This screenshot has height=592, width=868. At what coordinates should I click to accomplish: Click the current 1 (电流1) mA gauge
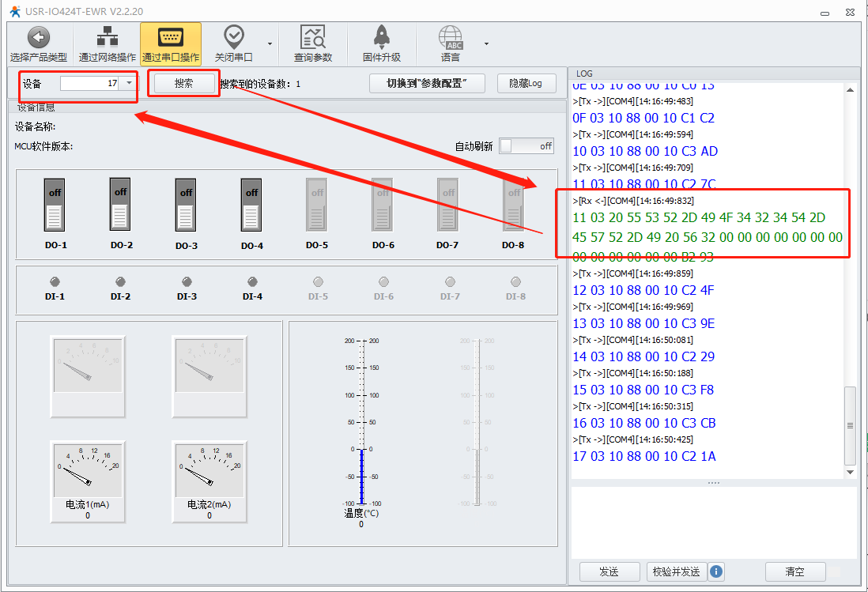pyautogui.click(x=88, y=481)
